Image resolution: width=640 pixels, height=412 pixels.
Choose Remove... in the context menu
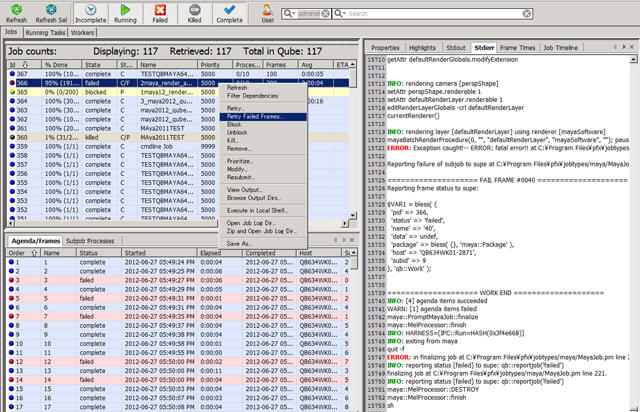tap(263, 149)
